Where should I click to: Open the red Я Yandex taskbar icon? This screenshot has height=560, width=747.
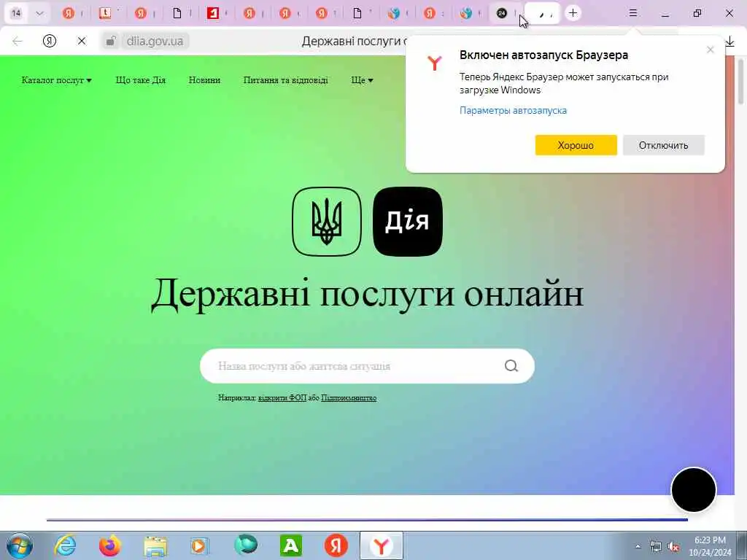pos(336,545)
